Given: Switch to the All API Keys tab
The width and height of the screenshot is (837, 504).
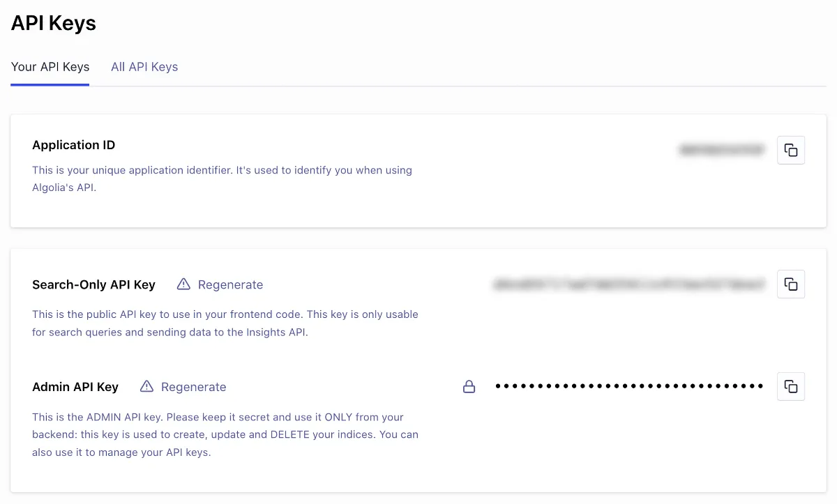Looking at the screenshot, I should (x=144, y=67).
